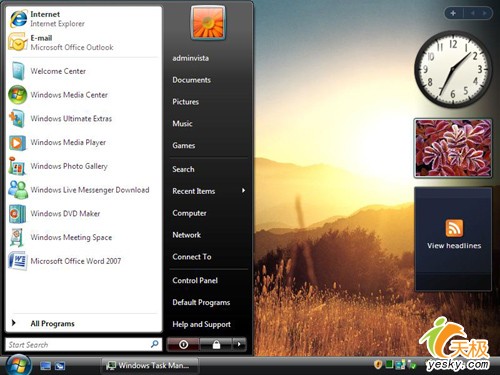This screenshot has height=375, width=500.
Task: Open Control Panel from Start menu
Action: (195, 280)
